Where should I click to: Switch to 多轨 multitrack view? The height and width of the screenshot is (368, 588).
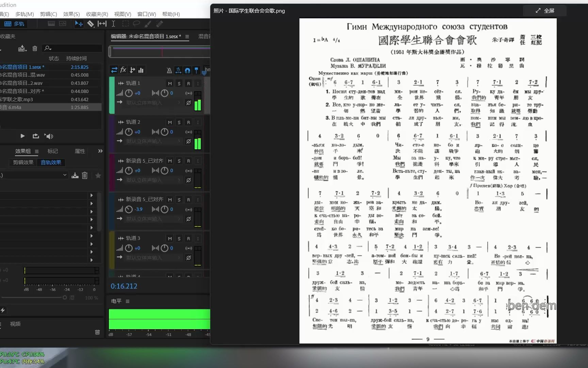14,24
